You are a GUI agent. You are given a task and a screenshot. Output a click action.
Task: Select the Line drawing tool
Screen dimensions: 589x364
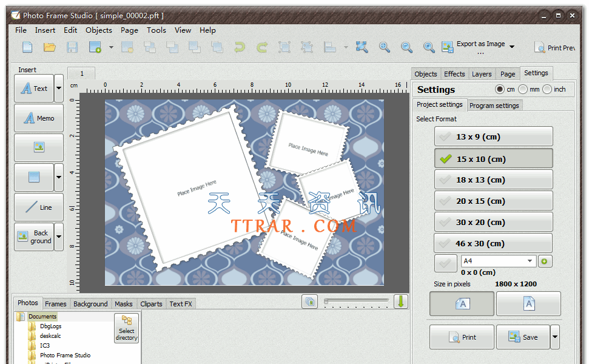tap(39, 207)
